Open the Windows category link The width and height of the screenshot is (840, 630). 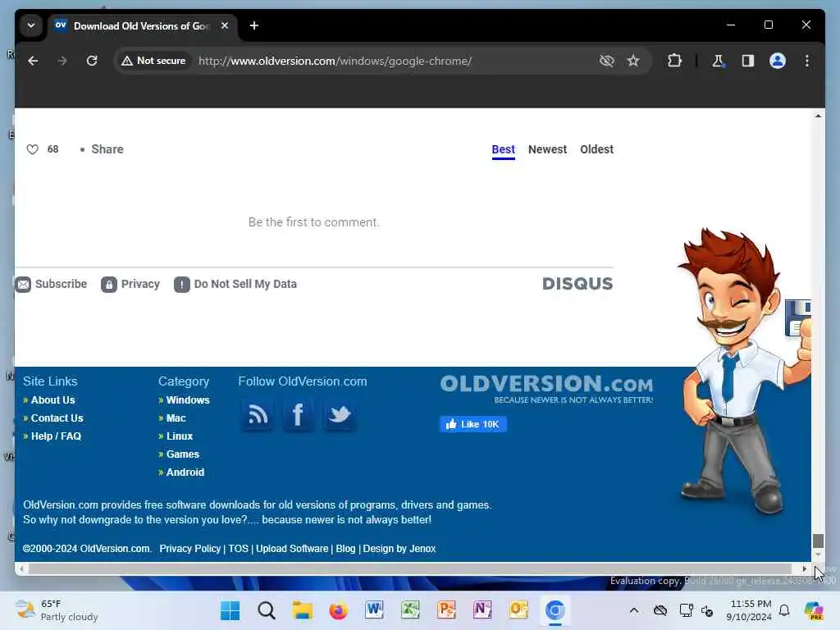[188, 400]
